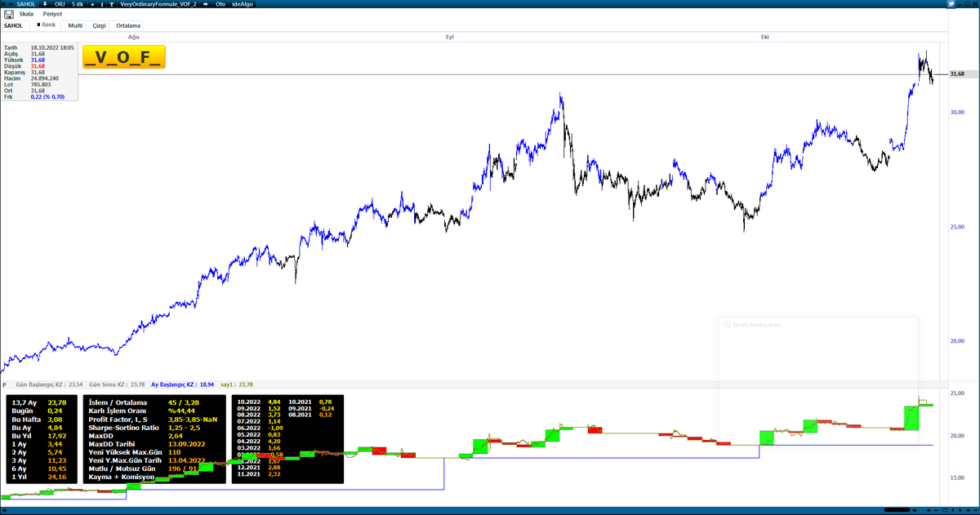Click the T text icon in toolbar
980x515 pixels.
point(111,4)
